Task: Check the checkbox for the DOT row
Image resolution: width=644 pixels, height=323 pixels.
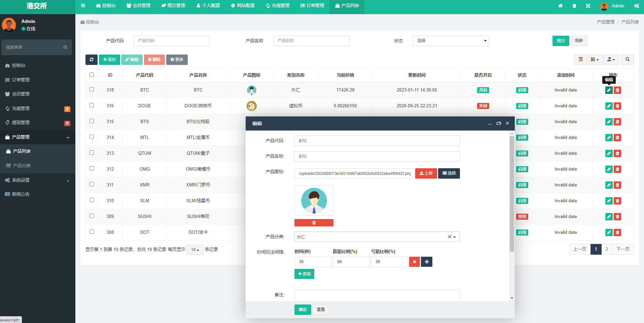Action: (x=92, y=232)
